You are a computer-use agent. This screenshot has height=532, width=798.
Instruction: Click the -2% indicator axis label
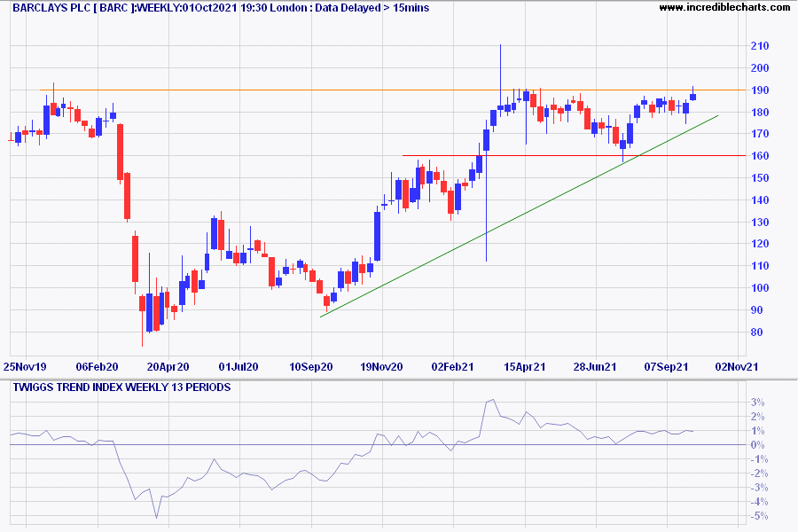(x=758, y=473)
